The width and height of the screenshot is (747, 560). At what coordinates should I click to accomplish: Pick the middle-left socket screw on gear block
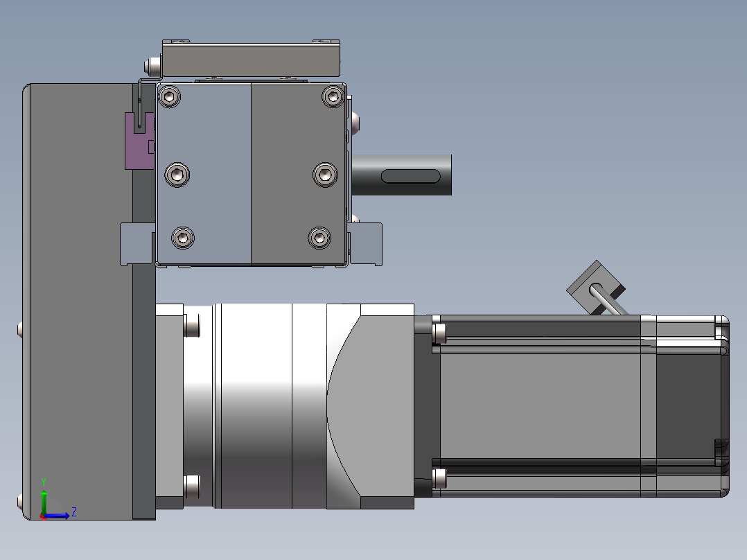[177, 175]
